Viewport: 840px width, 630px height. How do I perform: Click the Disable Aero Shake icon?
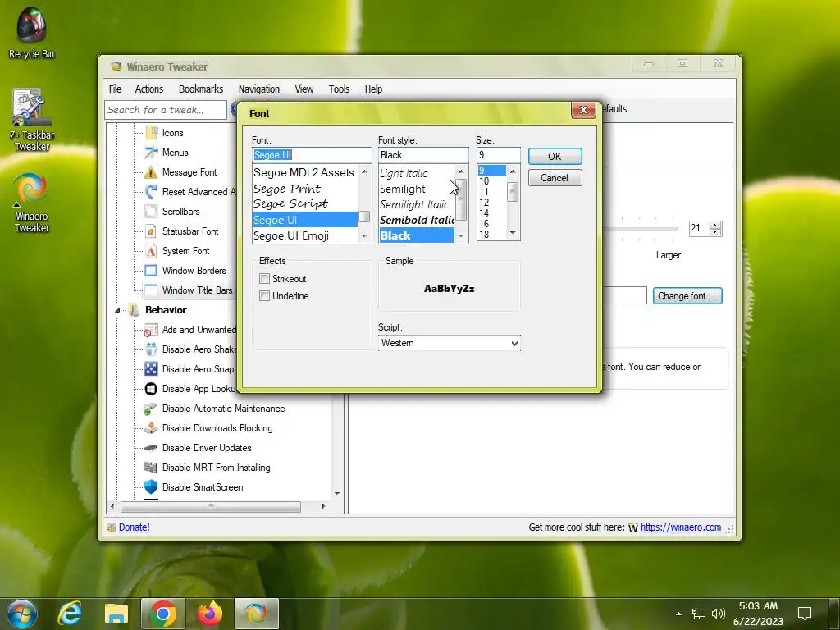pyautogui.click(x=152, y=349)
